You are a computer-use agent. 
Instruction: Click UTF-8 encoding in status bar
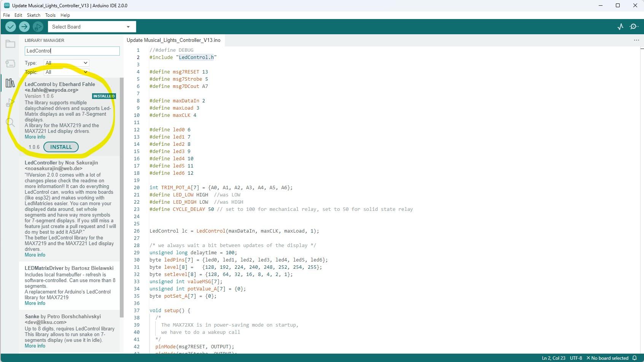tap(576, 358)
